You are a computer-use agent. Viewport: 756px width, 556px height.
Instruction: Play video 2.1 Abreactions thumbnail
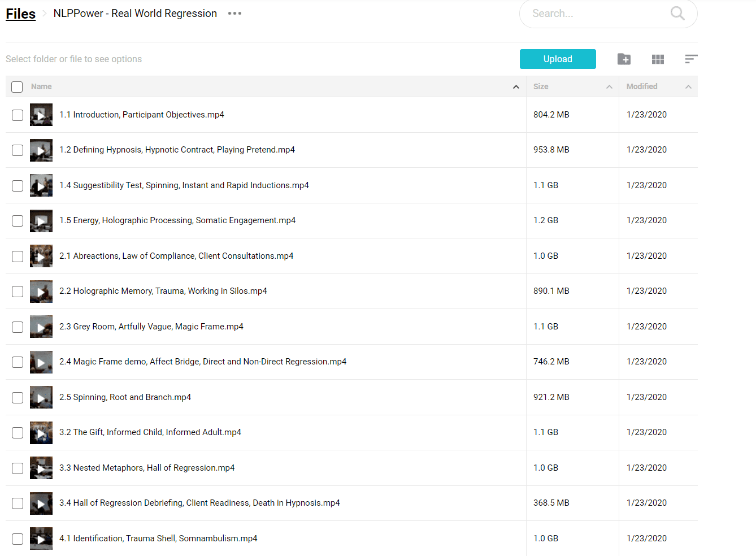tap(41, 256)
